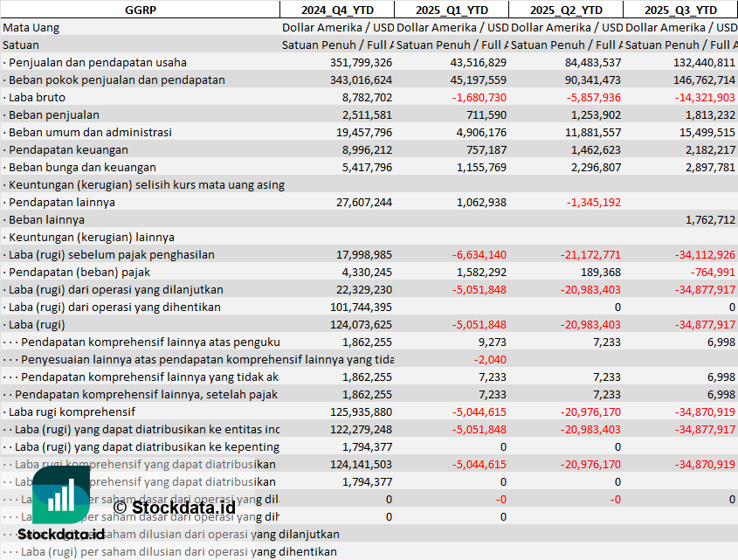Click the Stockdata.id green chart logo

(x=61, y=496)
